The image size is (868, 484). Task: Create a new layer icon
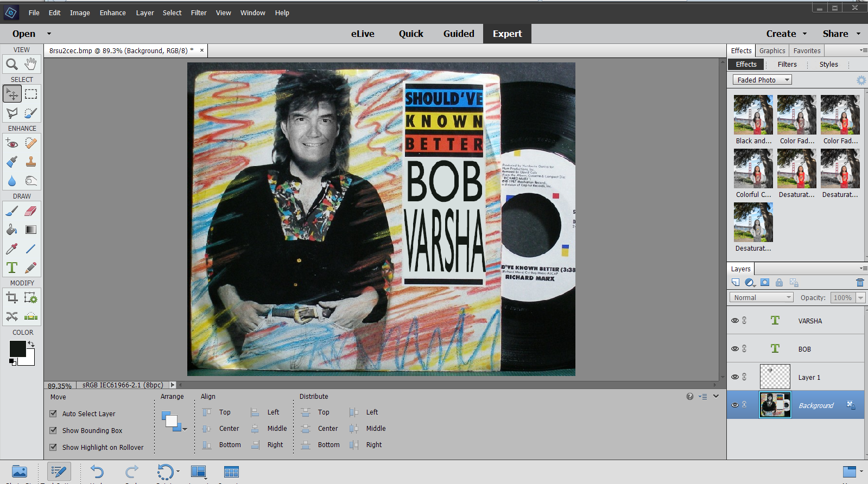pyautogui.click(x=736, y=282)
